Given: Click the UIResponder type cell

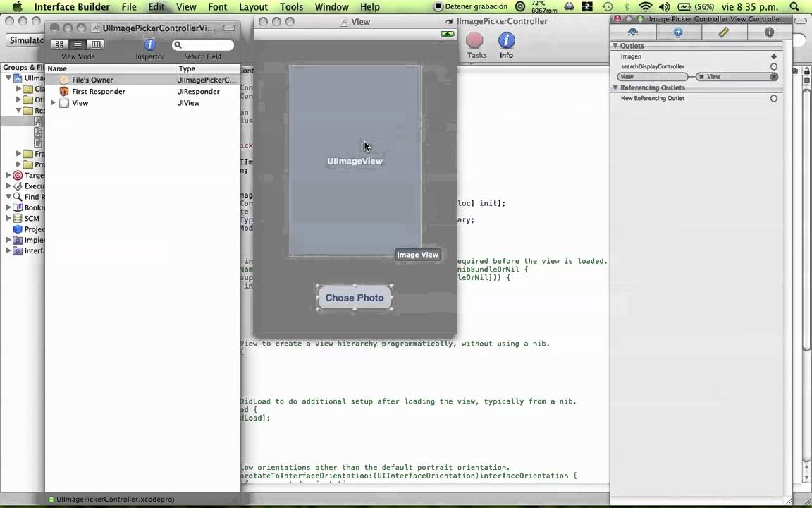Looking at the screenshot, I should 198,91.
